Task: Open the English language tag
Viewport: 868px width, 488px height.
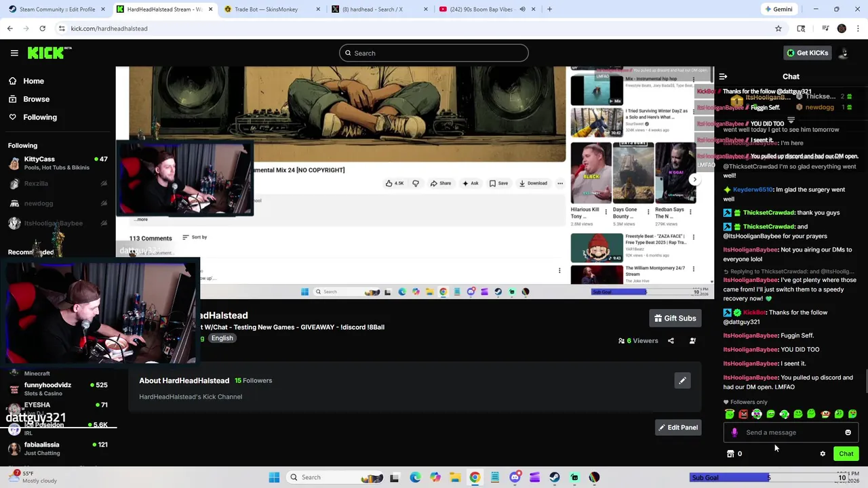Action: (222, 338)
